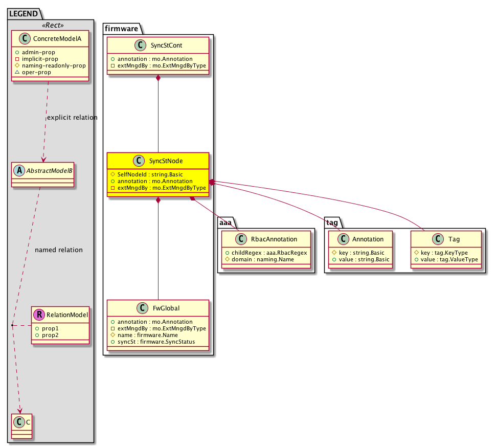Click the 'explicit relation' label
The width and height of the screenshot is (496, 448).
(x=72, y=118)
